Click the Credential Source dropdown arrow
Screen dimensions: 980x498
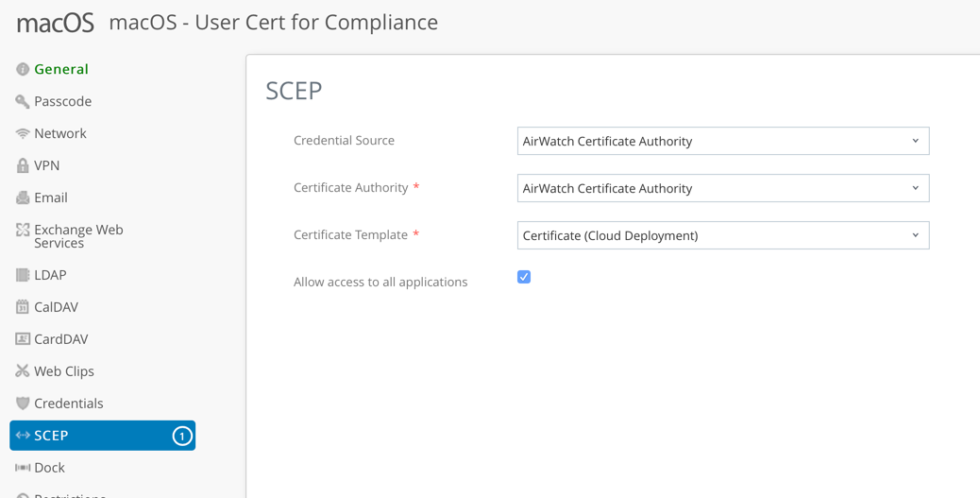[x=915, y=141]
